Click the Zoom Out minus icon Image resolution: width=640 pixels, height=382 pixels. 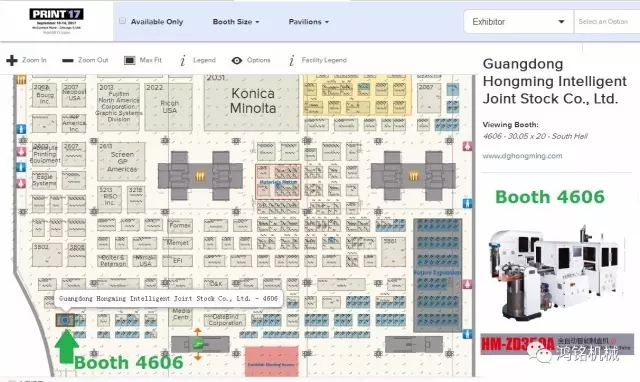(x=68, y=60)
